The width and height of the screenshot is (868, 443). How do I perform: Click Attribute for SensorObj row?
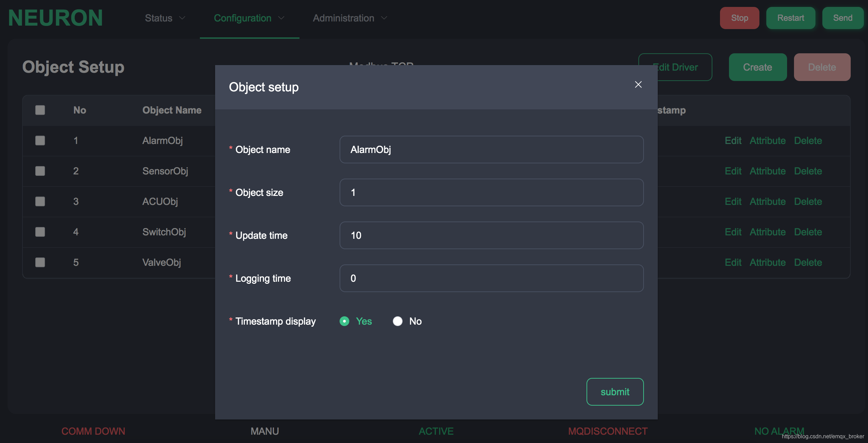[x=768, y=171]
